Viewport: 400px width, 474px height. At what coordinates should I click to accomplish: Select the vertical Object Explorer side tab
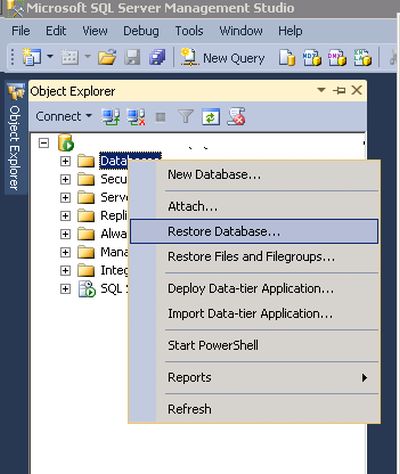pos(15,137)
